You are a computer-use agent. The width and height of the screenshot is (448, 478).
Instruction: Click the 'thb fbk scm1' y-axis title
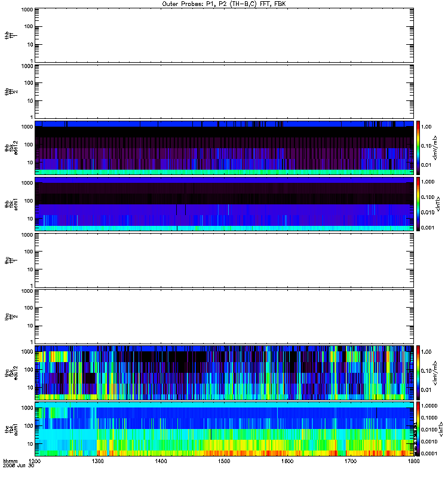[x=11, y=204]
